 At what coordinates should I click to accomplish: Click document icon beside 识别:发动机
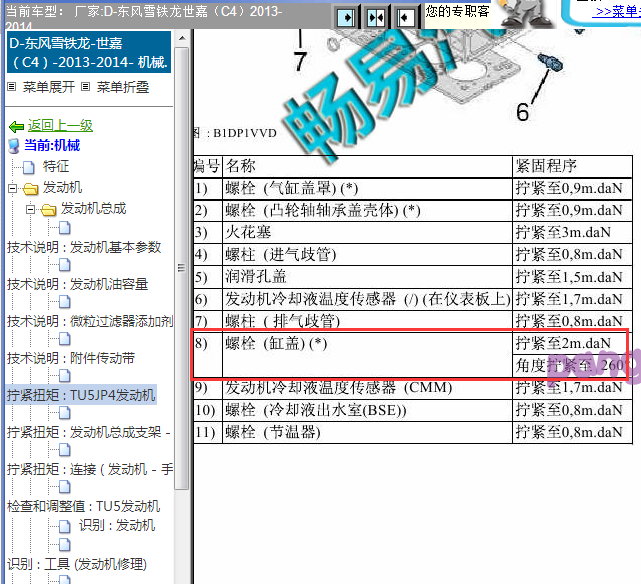(x=65, y=526)
